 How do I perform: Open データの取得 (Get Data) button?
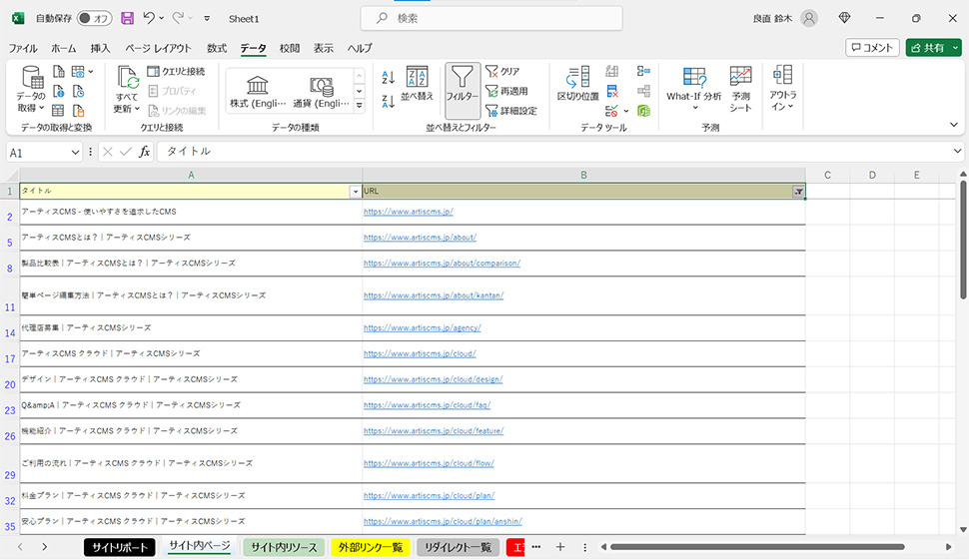click(x=30, y=89)
